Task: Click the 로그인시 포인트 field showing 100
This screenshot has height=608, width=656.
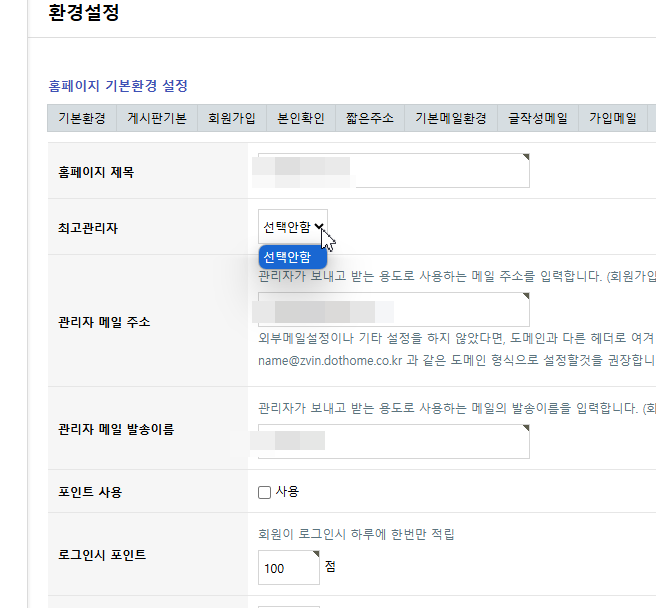Action: click(x=288, y=568)
